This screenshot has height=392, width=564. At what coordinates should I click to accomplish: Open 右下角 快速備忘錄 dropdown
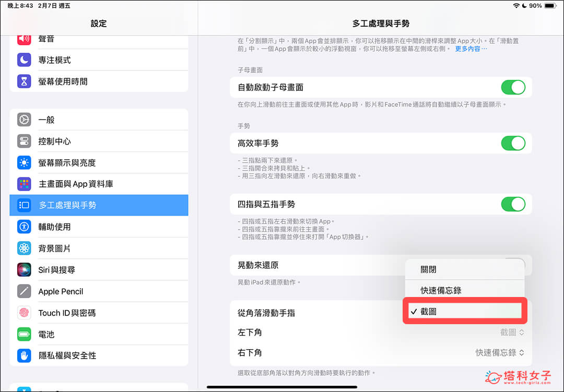point(500,353)
